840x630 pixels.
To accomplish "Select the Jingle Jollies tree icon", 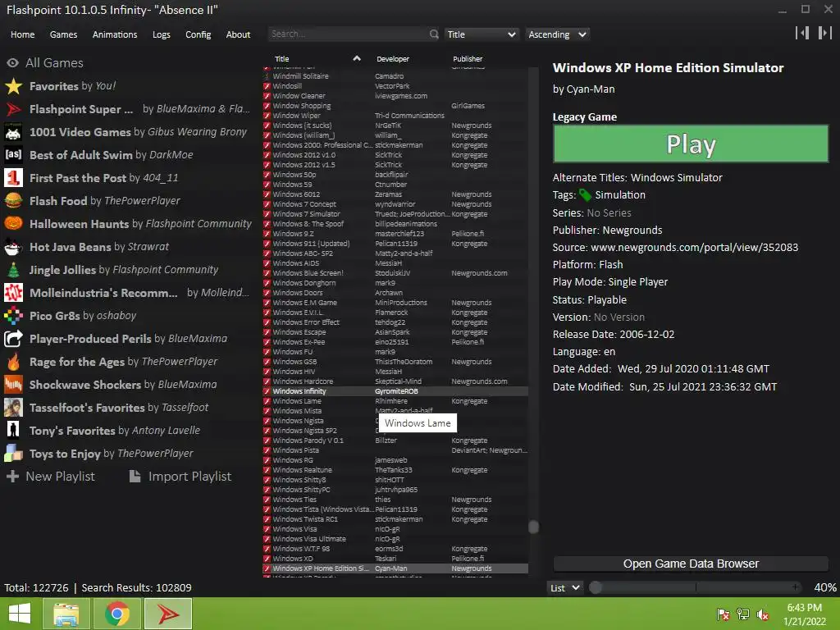I will (x=13, y=269).
